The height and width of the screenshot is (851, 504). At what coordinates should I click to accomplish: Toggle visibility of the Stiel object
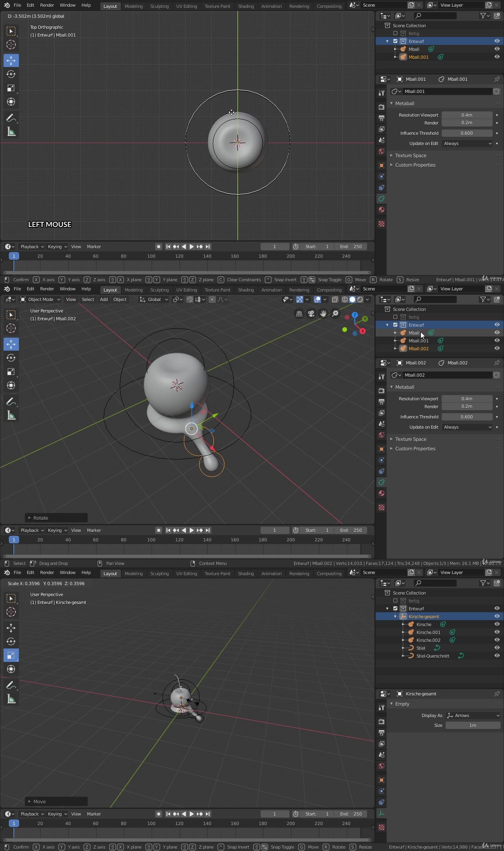click(x=497, y=648)
